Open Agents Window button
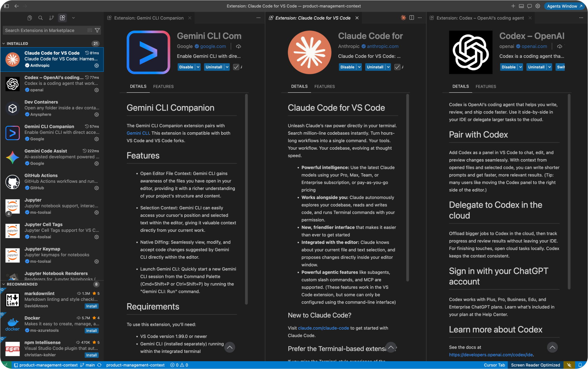Image resolution: width=588 pixels, height=369 pixels. [x=564, y=6]
